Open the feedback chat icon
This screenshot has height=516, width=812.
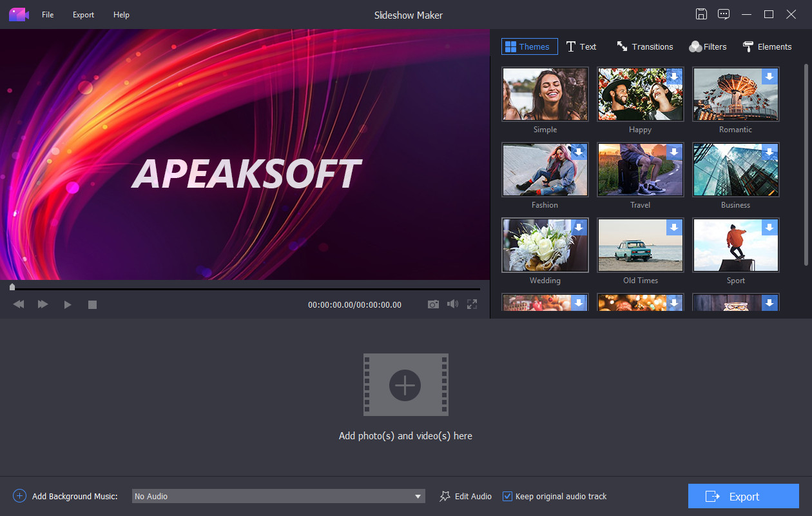click(724, 14)
